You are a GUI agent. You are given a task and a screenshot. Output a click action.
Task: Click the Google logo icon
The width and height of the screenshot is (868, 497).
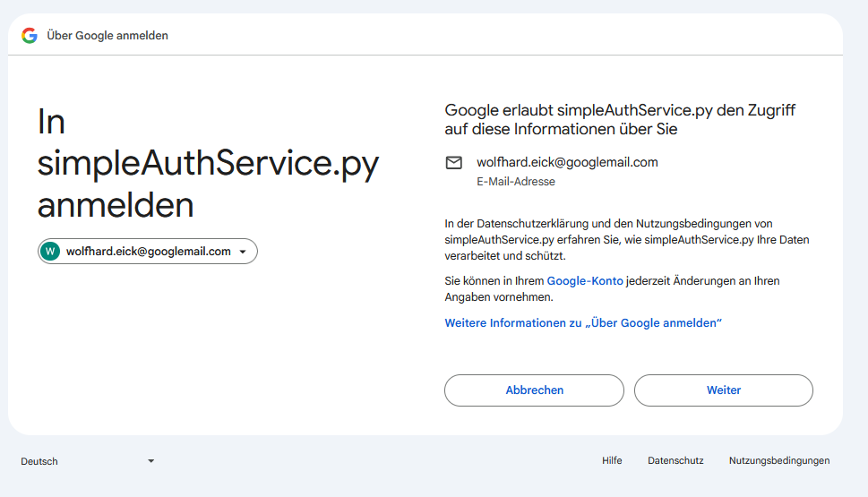click(x=30, y=36)
